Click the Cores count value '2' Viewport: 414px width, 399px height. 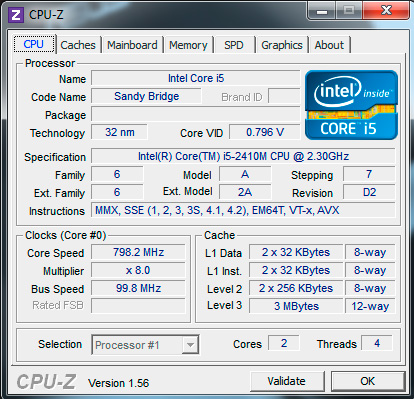pos(284,343)
